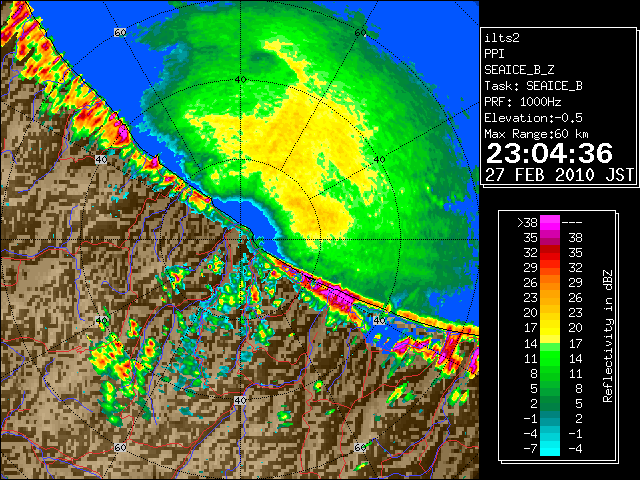
Task: Click the right-column '-4' legend value
Action: click(x=575, y=449)
